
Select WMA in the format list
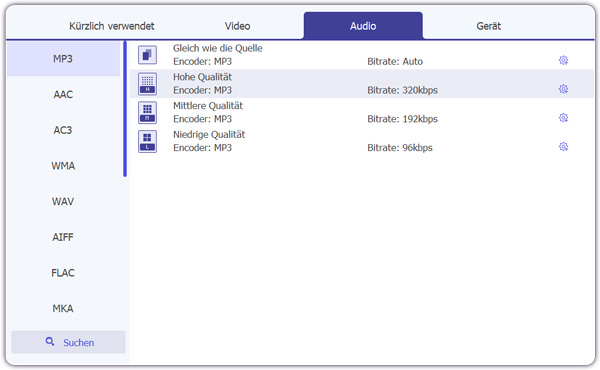[x=64, y=166]
